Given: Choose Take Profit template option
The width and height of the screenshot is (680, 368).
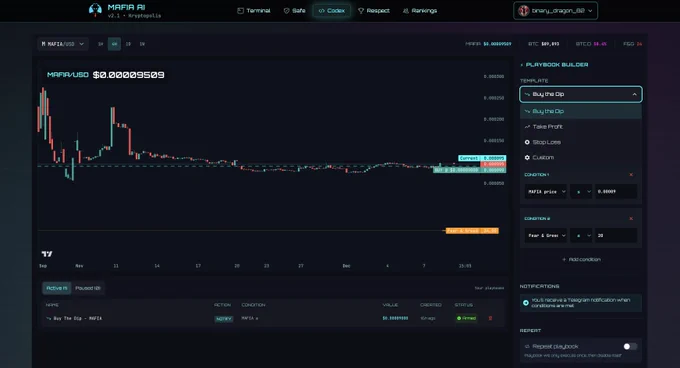Looking at the screenshot, I should tap(581, 127).
